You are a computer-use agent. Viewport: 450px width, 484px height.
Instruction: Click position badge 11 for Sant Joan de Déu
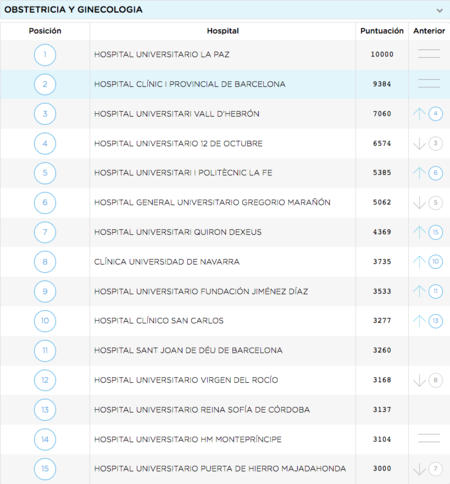point(45,350)
